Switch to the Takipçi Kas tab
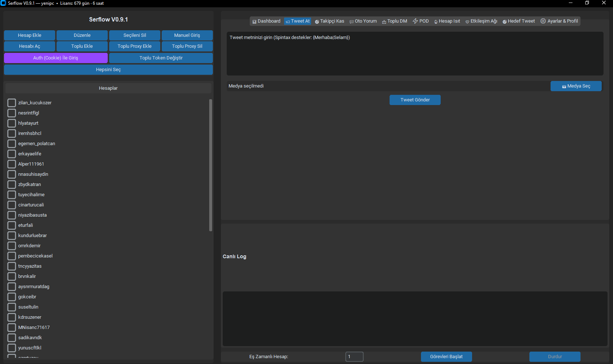This screenshot has width=613, height=364. coord(330,21)
